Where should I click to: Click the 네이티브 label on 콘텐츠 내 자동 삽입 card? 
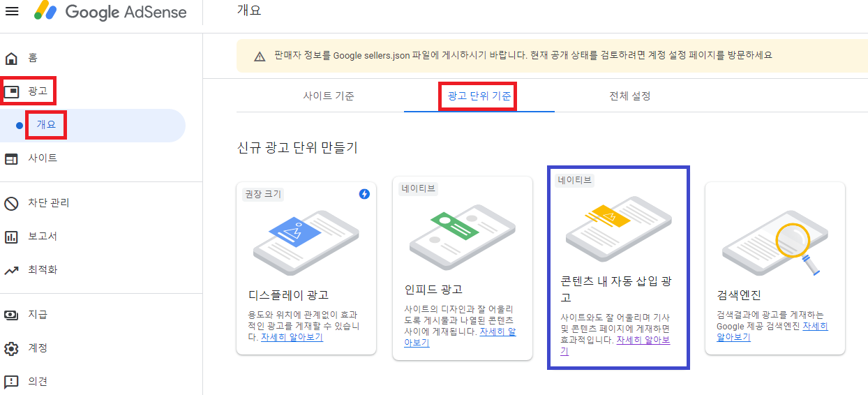coord(574,180)
